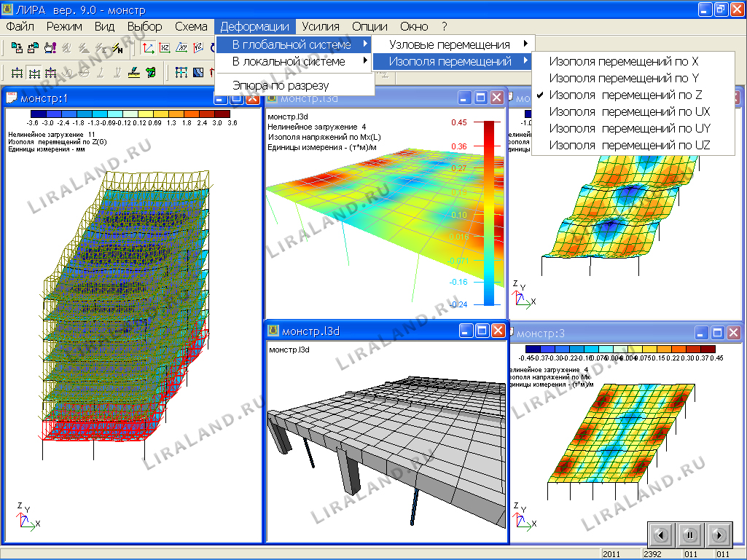Screen dimensions: 747x560
Task: Click the 3D axes isometric view icon
Action: [148, 49]
